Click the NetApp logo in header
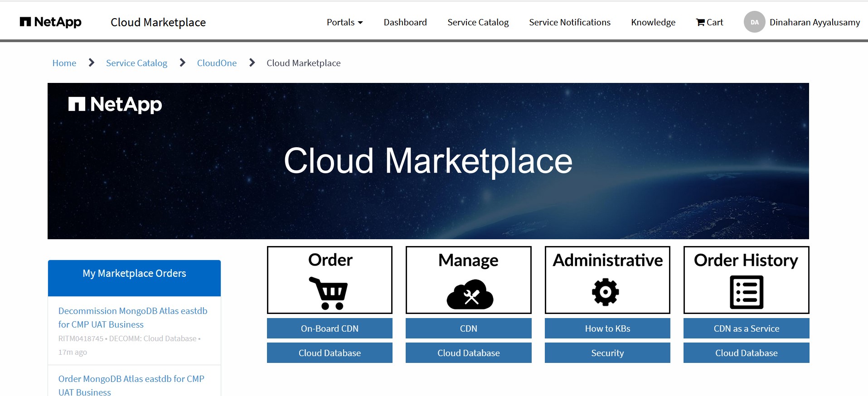This screenshot has height=396, width=868. 50,22
